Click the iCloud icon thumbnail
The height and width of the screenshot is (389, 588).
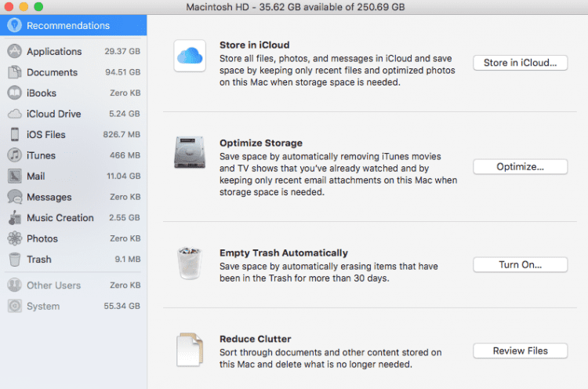[x=190, y=56]
